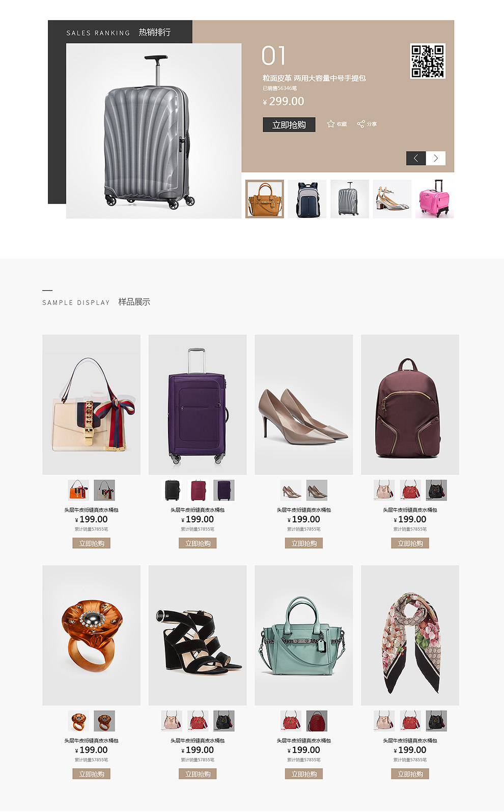
Task: Select the brown handbag ranking thumbnail
Action: click(265, 199)
